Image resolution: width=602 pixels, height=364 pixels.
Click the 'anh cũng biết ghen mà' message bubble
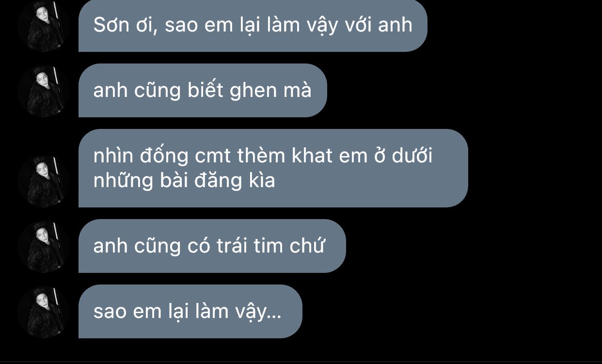(203, 91)
